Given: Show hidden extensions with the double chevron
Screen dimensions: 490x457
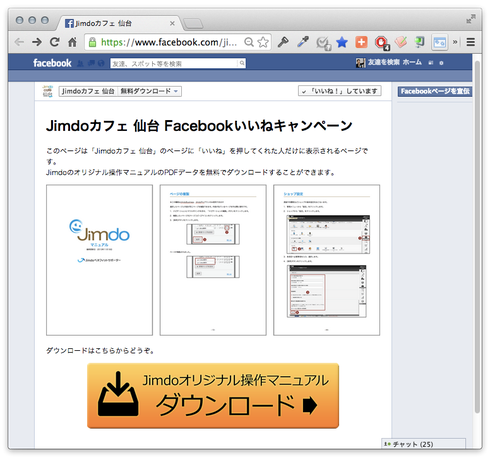Looking at the screenshot, I should coord(455,42).
